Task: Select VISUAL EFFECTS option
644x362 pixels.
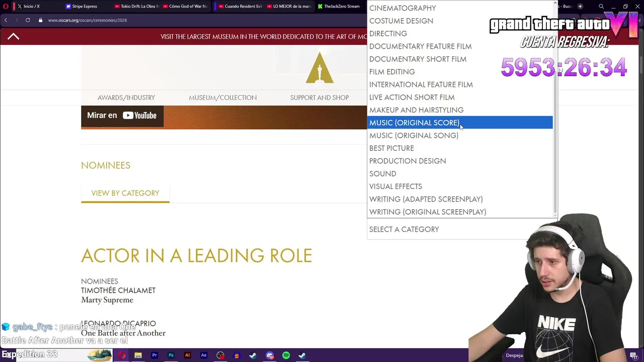Action: [x=460, y=186]
